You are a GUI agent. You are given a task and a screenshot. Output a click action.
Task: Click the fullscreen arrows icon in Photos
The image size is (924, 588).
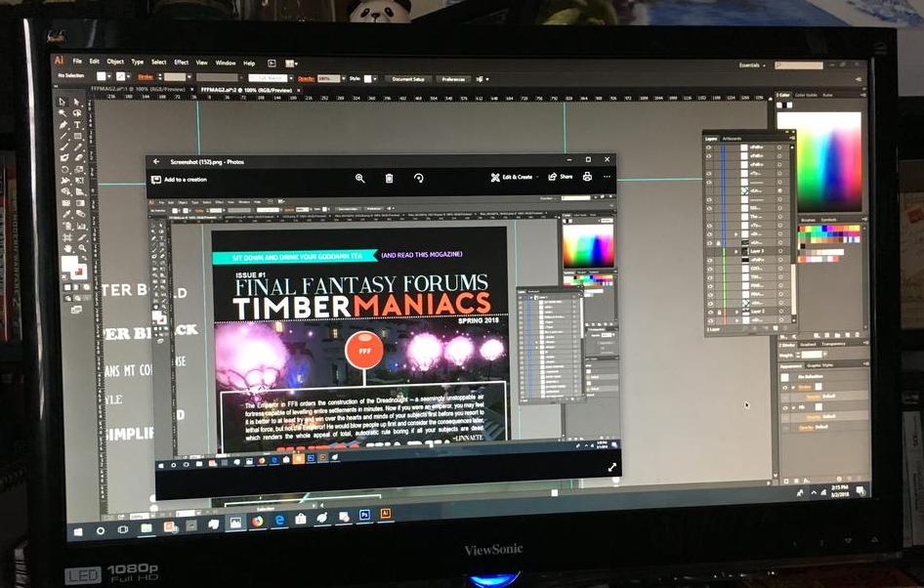point(612,468)
